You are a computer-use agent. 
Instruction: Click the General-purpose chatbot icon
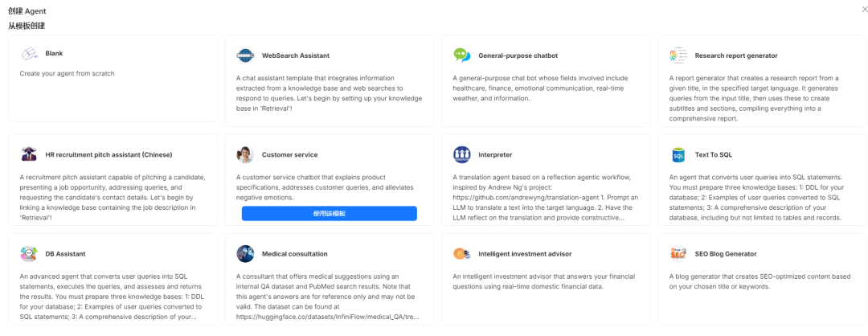point(461,55)
